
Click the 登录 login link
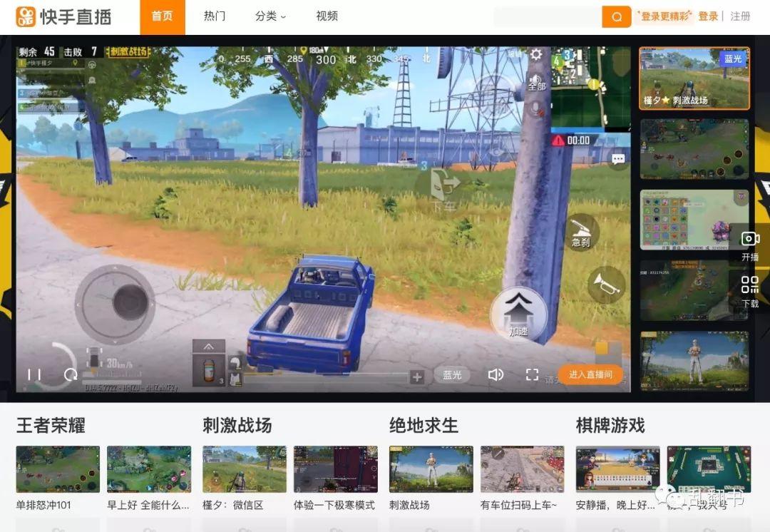708,16
